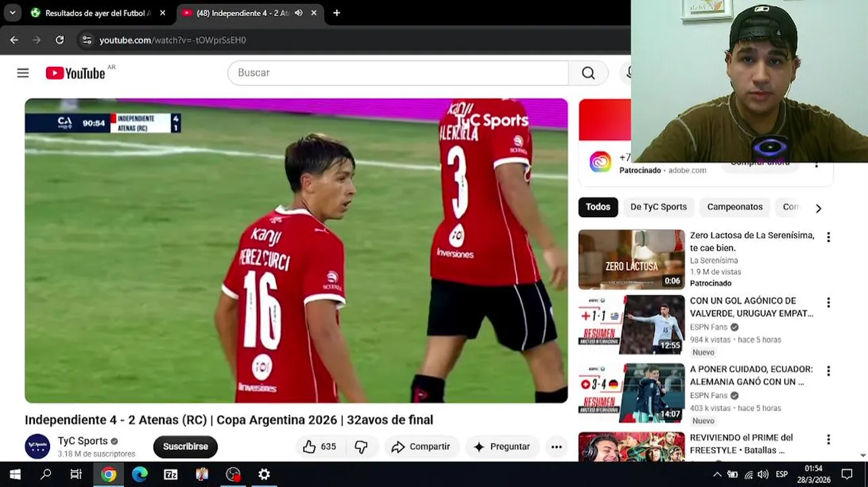
Task: Click the Preguntar button
Action: [502, 446]
